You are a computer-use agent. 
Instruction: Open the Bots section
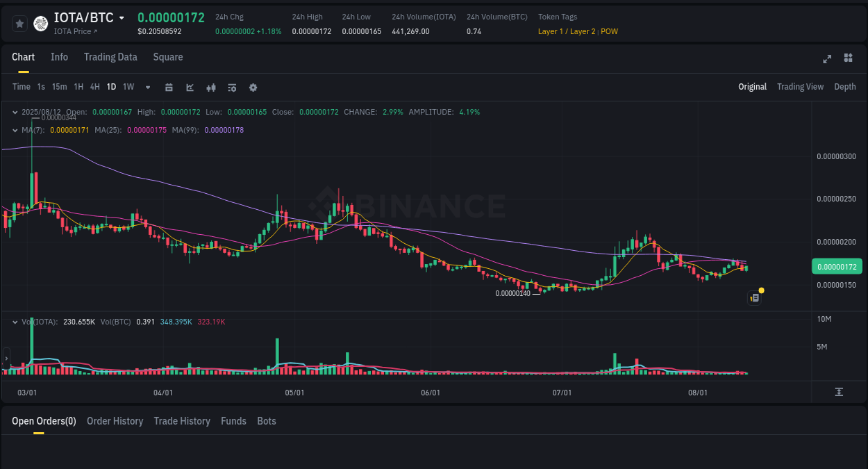[267, 421]
